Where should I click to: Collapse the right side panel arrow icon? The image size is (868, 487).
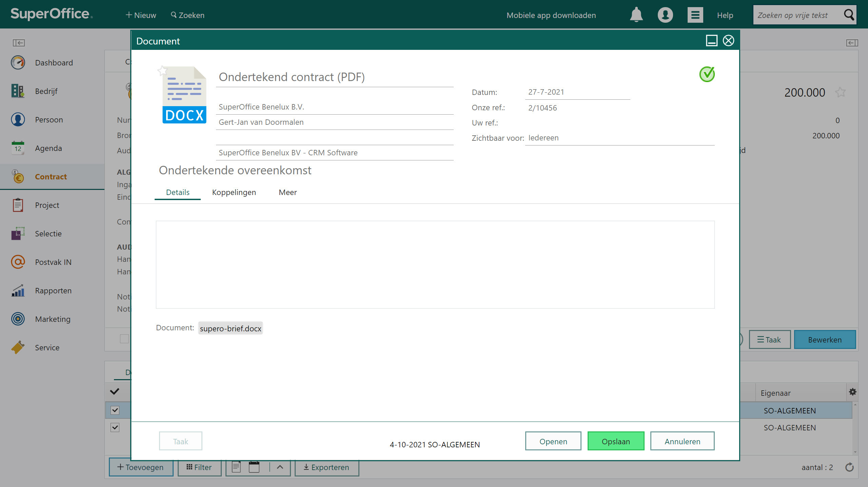click(x=852, y=43)
